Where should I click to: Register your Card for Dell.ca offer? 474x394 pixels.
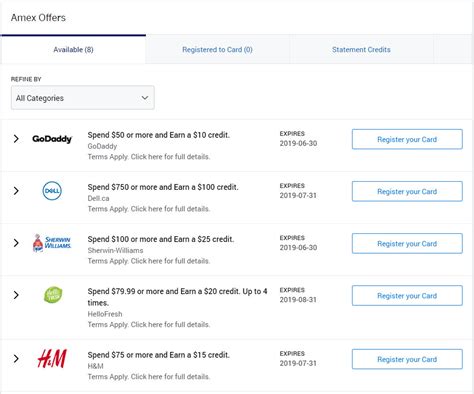click(407, 191)
